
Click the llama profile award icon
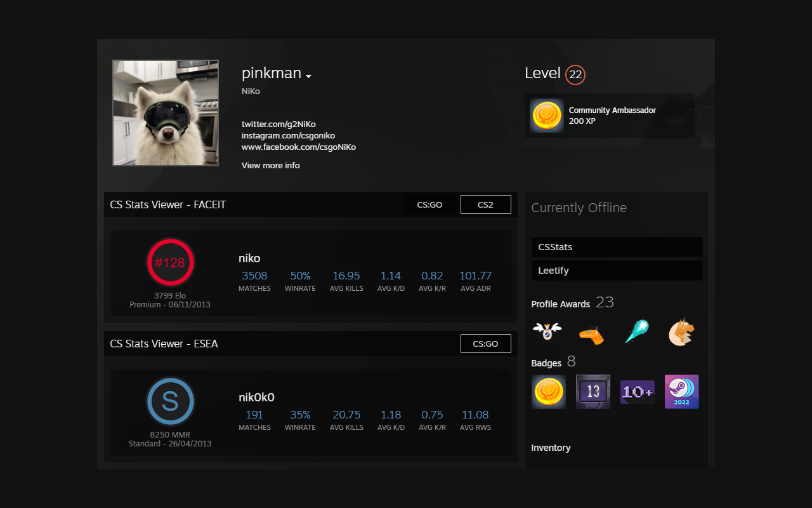[x=681, y=331]
